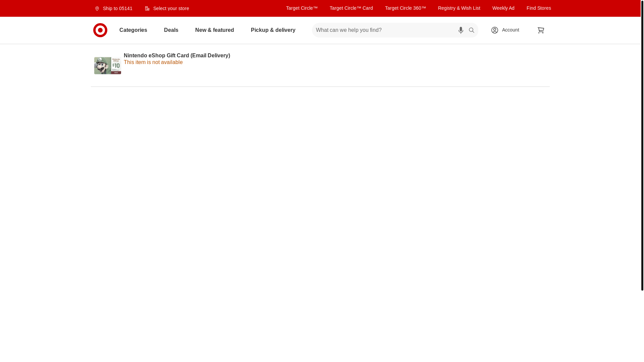Open the Target Circle 360 link

[406, 8]
